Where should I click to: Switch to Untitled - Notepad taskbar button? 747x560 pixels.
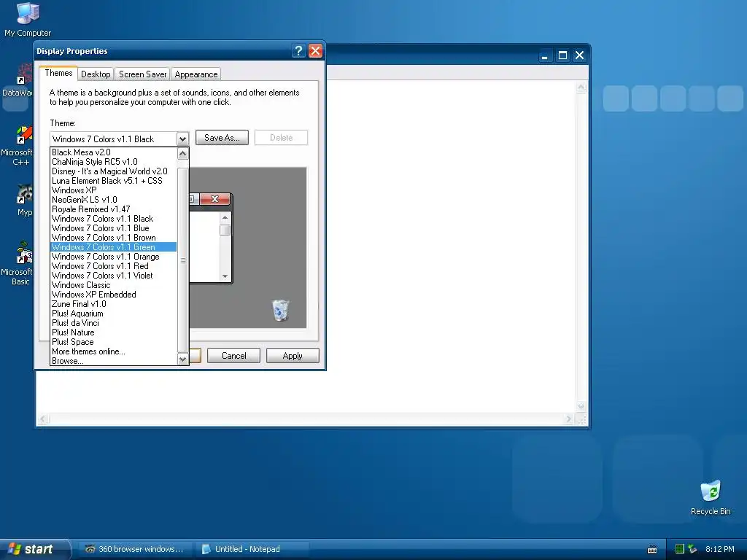pyautogui.click(x=252, y=549)
